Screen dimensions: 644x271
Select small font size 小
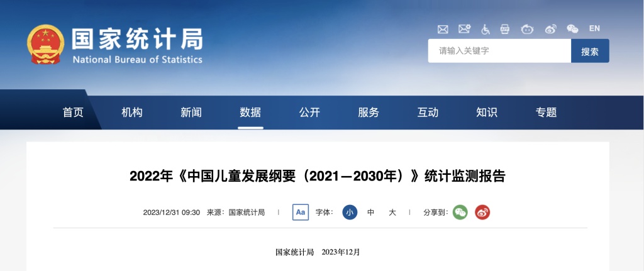point(350,213)
